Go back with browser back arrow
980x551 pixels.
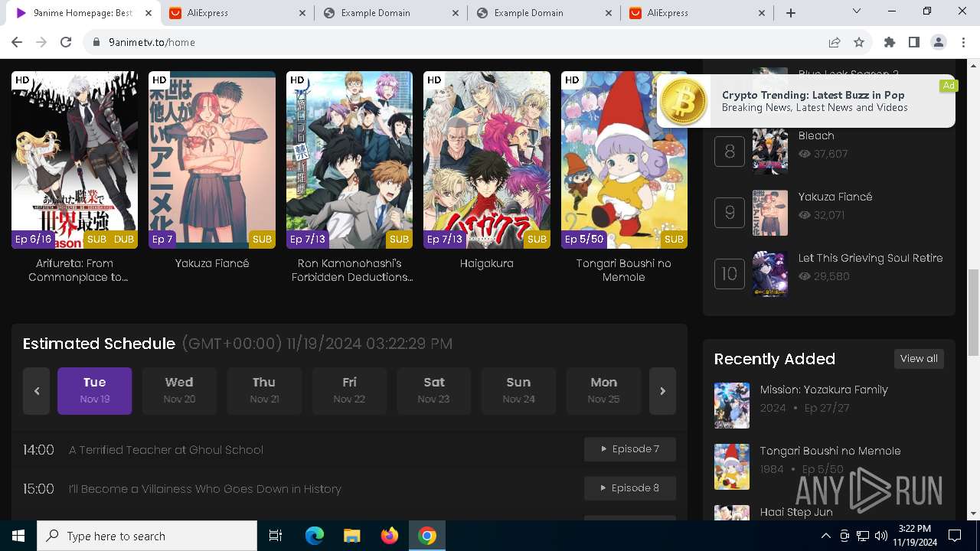[17, 42]
